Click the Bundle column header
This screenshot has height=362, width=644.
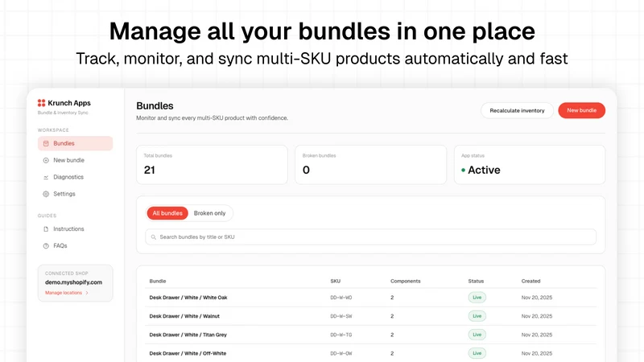(x=158, y=281)
